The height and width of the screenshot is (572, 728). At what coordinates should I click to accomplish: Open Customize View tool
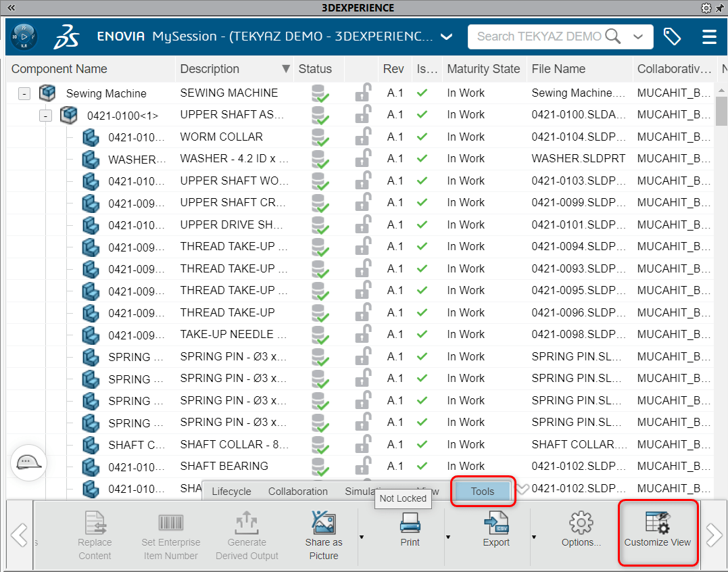point(658,529)
